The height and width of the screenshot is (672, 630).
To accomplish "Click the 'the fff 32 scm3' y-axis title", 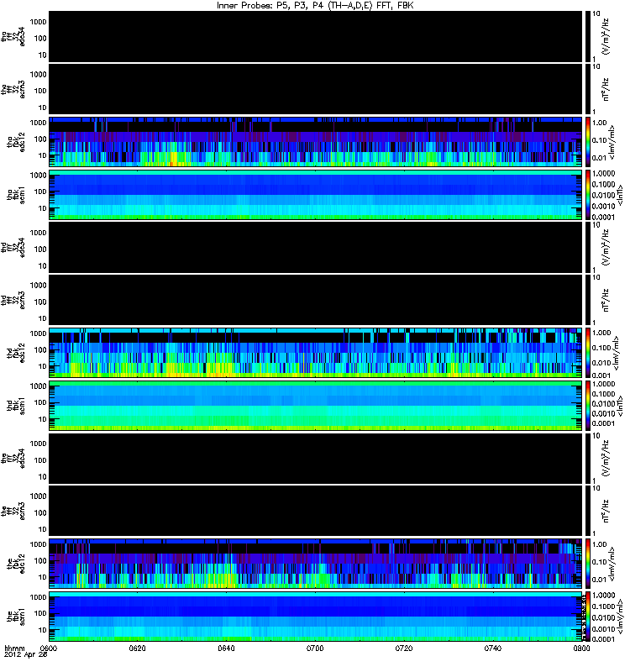I will [13, 512].
